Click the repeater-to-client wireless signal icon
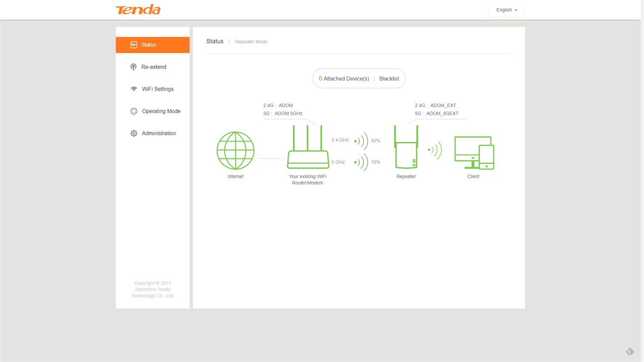The width and height of the screenshot is (644, 362). coord(435,150)
